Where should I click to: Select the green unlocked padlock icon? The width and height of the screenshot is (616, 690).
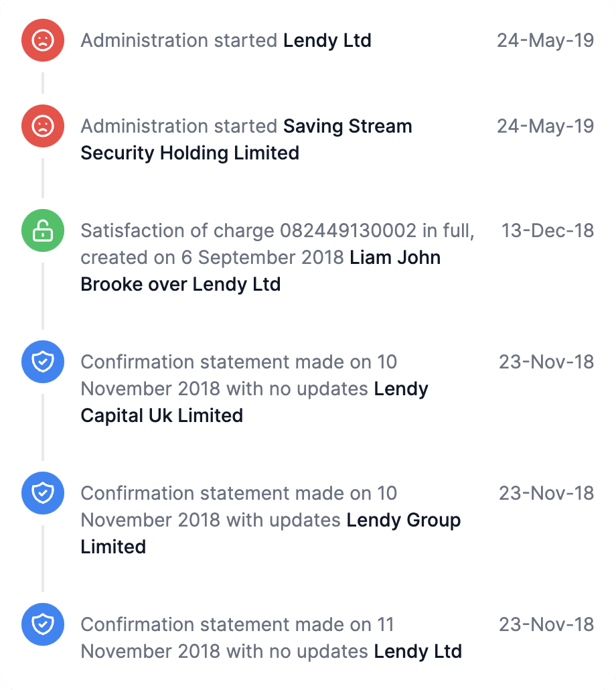click(43, 230)
